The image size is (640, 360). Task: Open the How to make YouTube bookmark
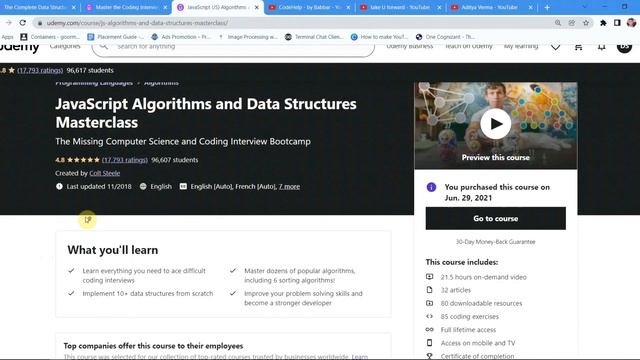pyautogui.click(x=379, y=37)
